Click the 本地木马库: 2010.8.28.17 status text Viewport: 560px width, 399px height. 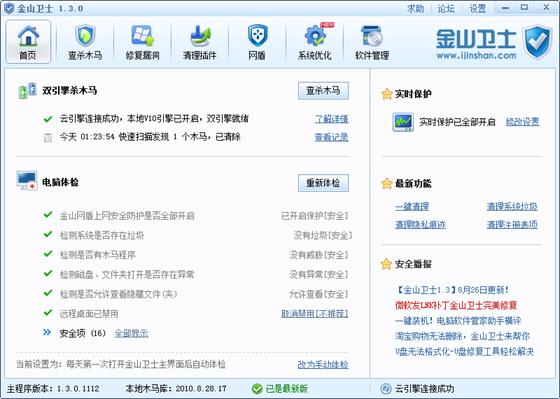coord(176,389)
